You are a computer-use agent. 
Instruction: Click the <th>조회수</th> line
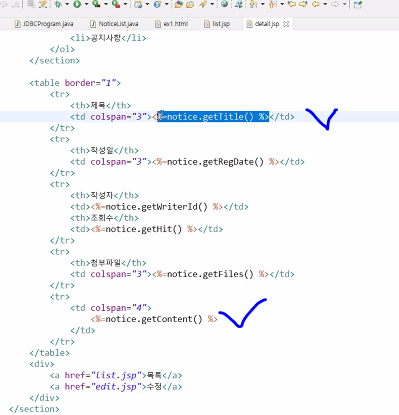tap(104, 218)
